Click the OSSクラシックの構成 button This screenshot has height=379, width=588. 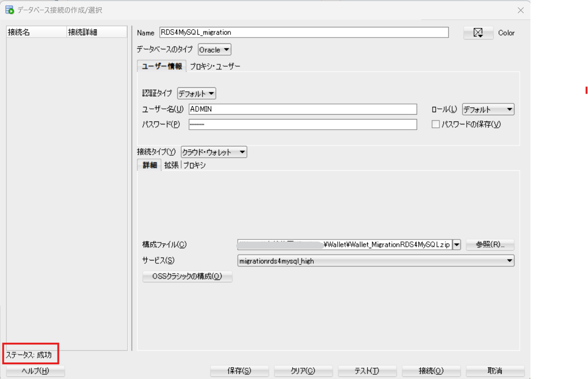pos(187,277)
